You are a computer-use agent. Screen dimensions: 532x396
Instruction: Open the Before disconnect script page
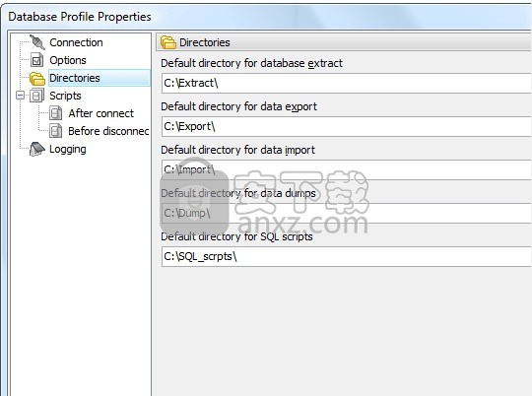tap(108, 131)
